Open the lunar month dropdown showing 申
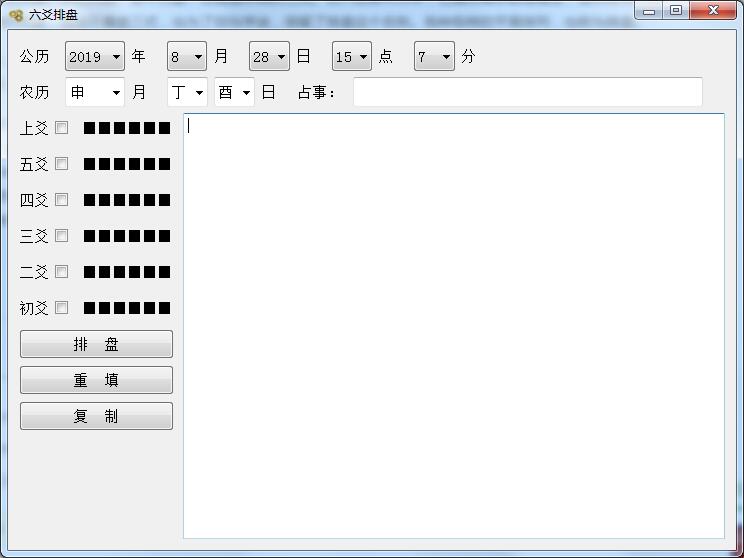The width and height of the screenshot is (744, 558). tap(95, 92)
